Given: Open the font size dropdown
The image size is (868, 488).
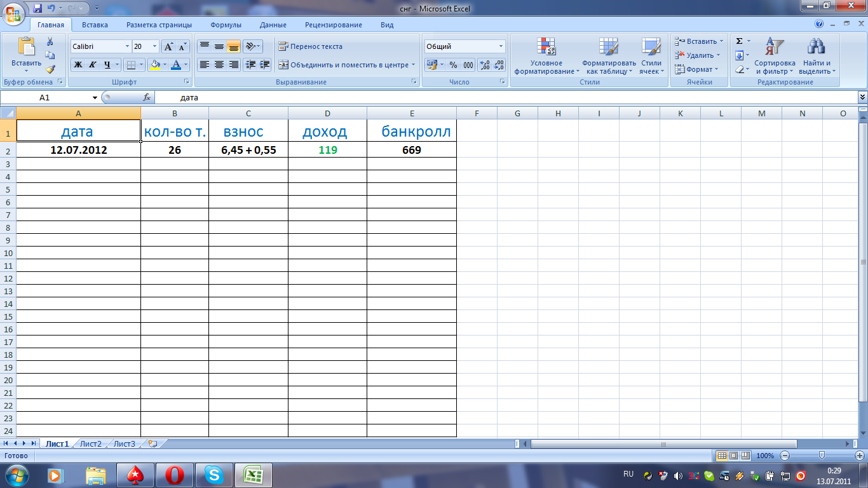Looking at the screenshot, I should click(x=154, y=46).
